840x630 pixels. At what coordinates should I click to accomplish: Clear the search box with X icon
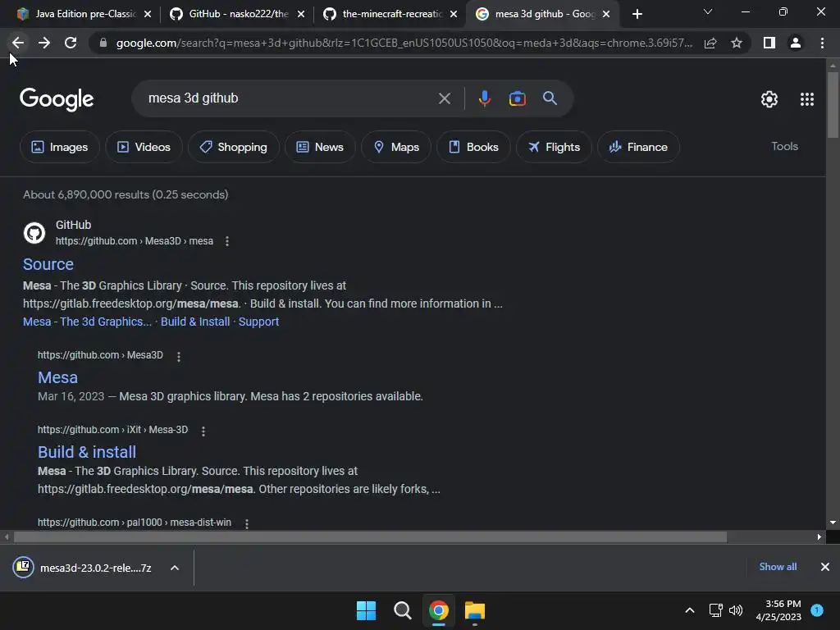coord(444,98)
